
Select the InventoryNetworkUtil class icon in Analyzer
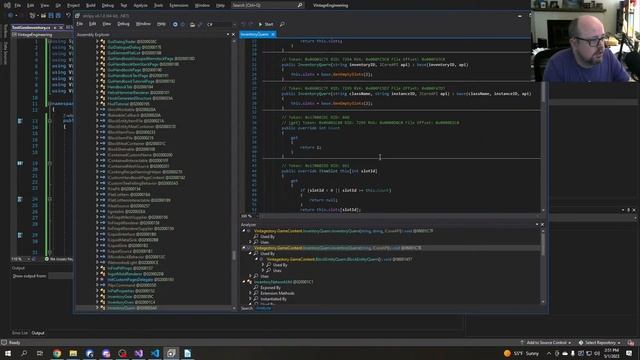(249, 282)
